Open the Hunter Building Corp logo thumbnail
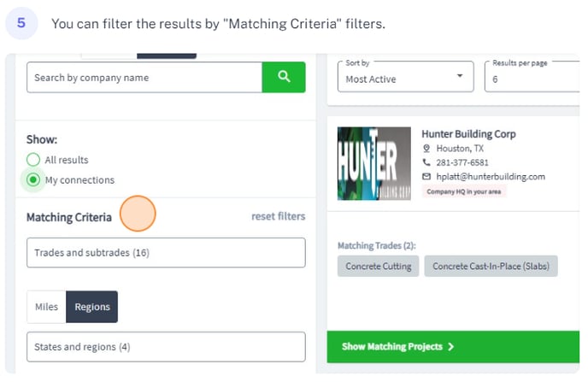588x382 pixels. point(373,163)
